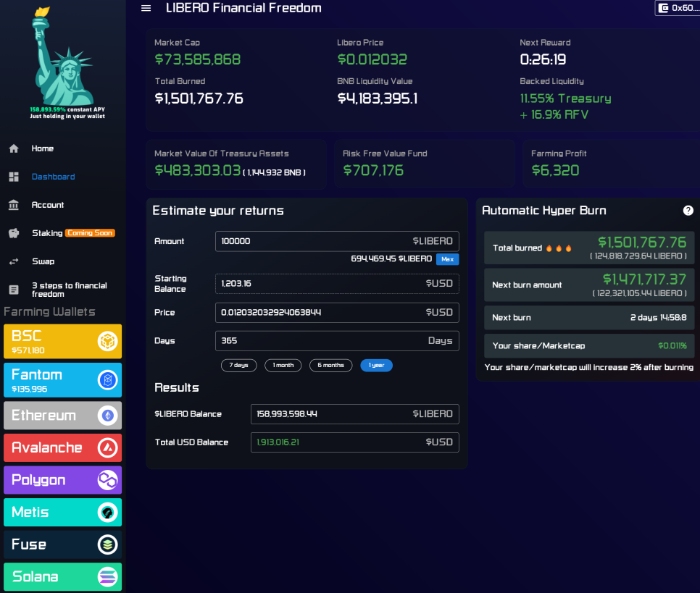Click the + 16.9% RFV text
This screenshot has width=700, height=593.
tap(554, 115)
